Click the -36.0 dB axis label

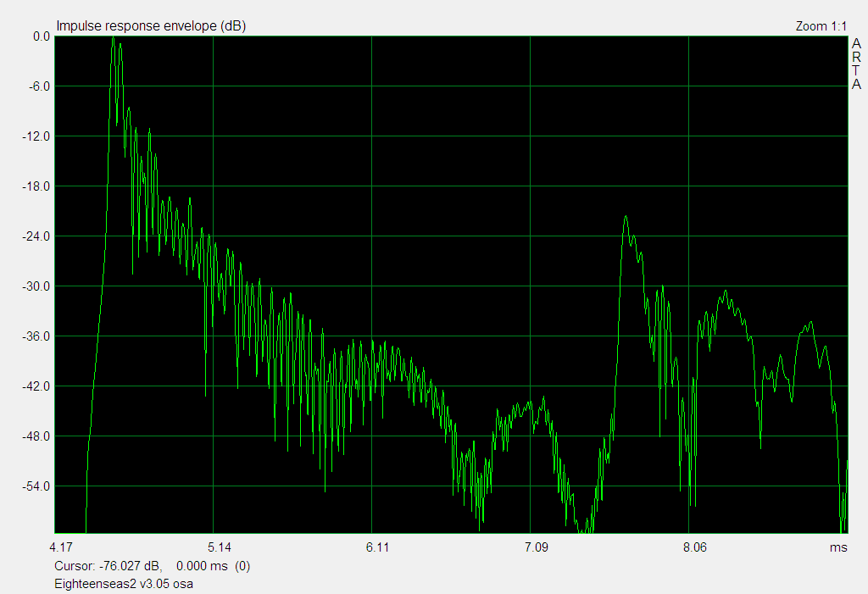tap(36, 336)
